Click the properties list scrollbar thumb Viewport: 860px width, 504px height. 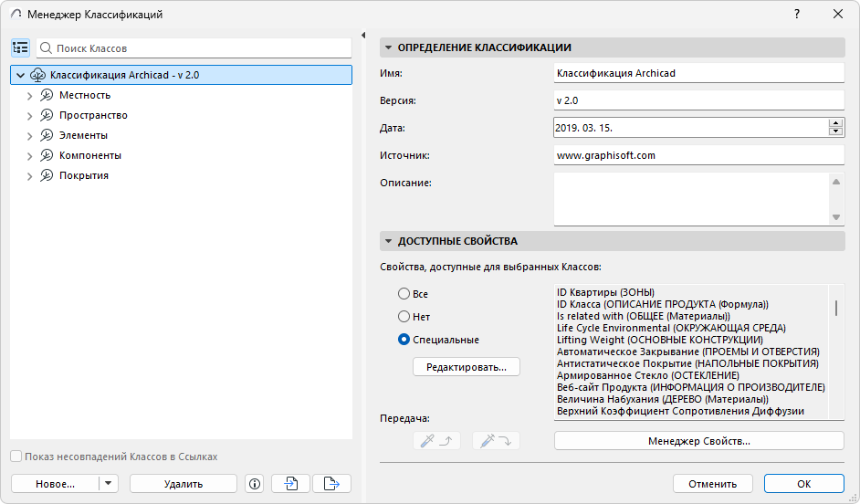[x=836, y=308]
